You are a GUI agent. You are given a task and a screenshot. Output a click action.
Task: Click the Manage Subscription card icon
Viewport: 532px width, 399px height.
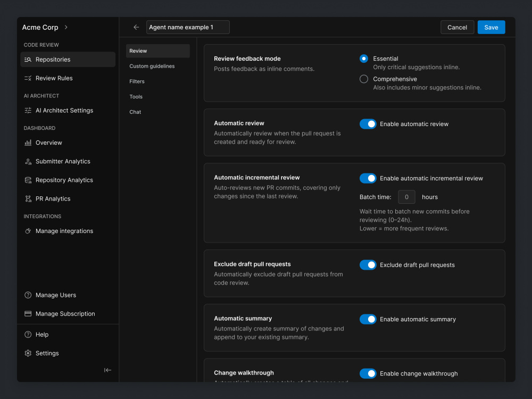point(28,313)
